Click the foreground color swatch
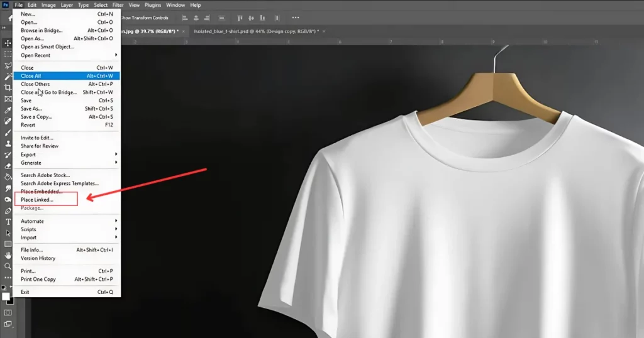The width and height of the screenshot is (644, 338). (x=6, y=296)
